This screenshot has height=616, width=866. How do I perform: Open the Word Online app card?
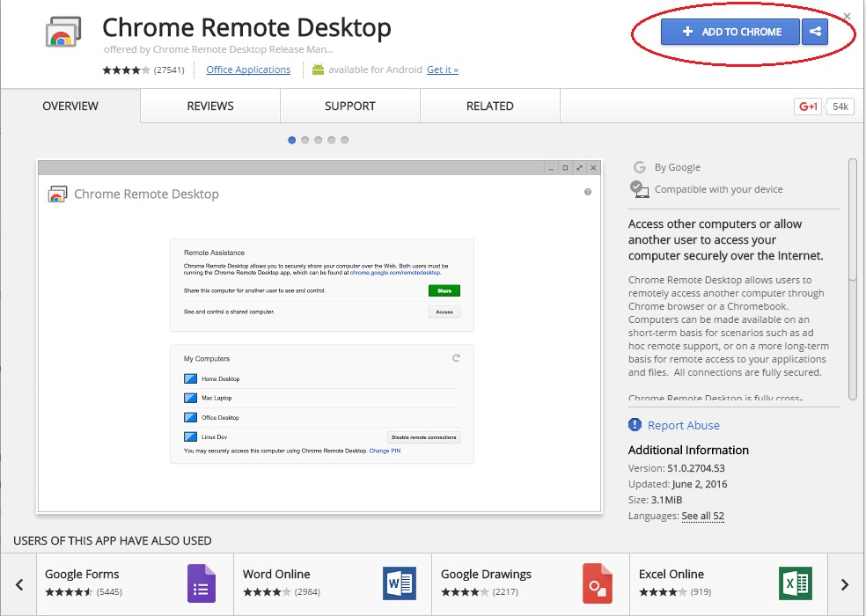pyautogui.click(x=333, y=584)
